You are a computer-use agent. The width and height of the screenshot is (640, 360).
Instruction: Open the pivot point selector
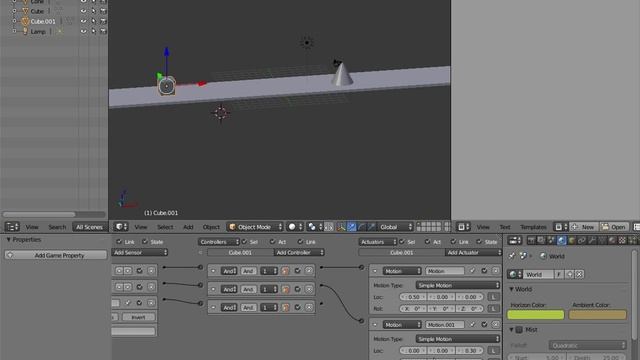315,227
